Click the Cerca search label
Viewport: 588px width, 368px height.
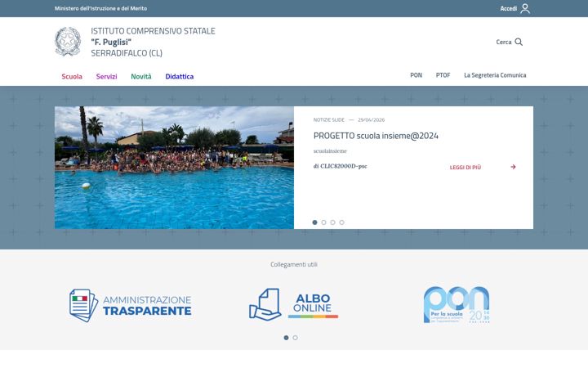pyautogui.click(x=504, y=42)
